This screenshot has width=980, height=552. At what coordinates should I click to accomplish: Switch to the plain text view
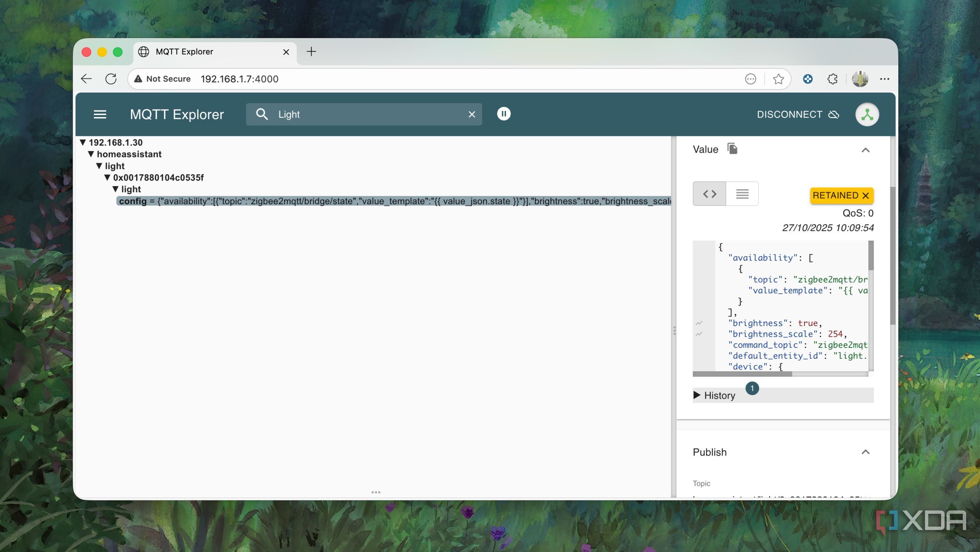[742, 194]
